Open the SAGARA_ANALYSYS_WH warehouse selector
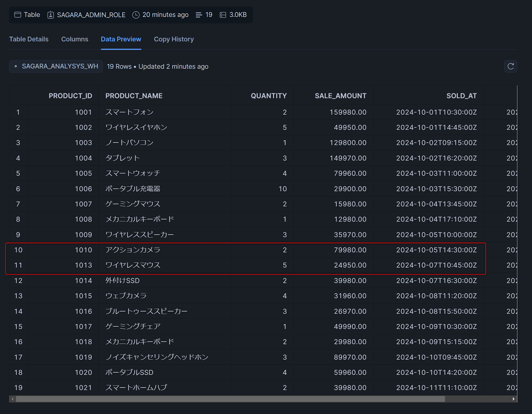 56,66
